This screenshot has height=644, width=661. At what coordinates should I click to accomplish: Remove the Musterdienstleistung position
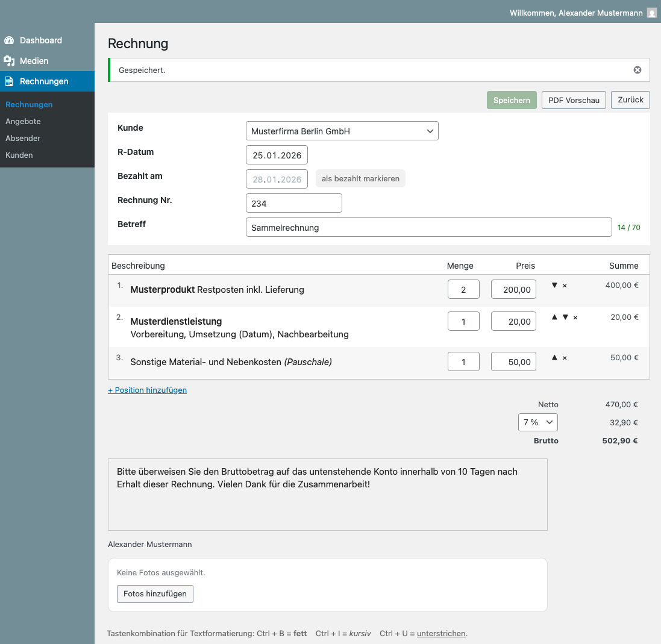[x=575, y=317]
